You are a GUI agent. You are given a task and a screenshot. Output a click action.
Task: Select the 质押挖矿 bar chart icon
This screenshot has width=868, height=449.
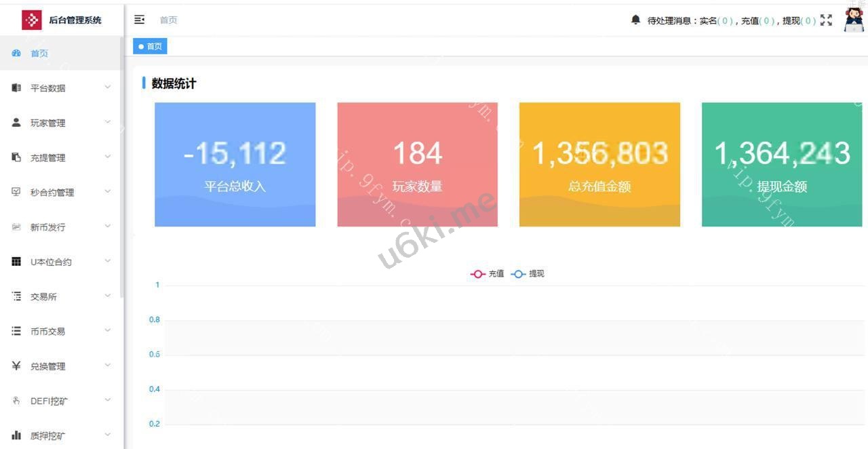click(x=16, y=435)
